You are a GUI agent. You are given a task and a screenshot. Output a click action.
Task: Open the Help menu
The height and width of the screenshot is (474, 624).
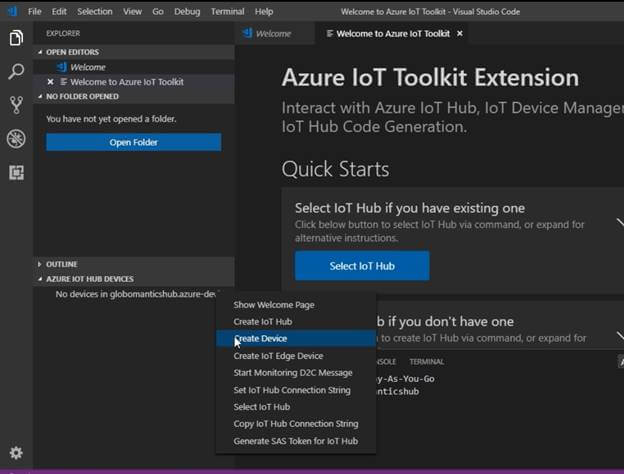pyautogui.click(x=264, y=12)
